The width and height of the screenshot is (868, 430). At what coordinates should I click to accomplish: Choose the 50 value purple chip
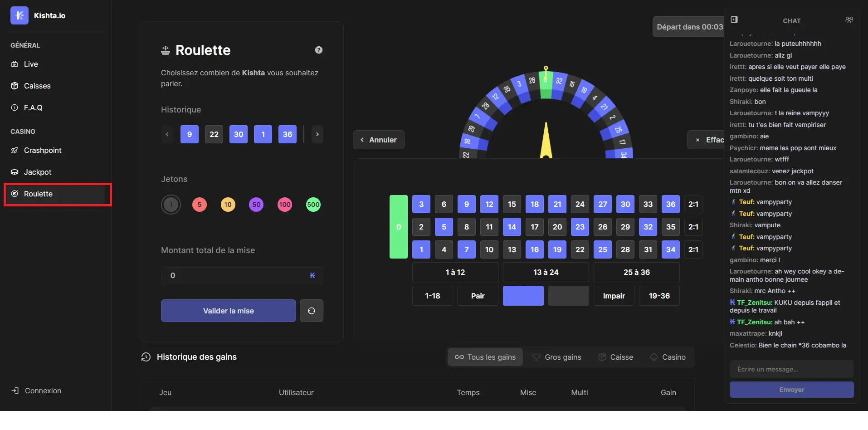pyautogui.click(x=256, y=205)
